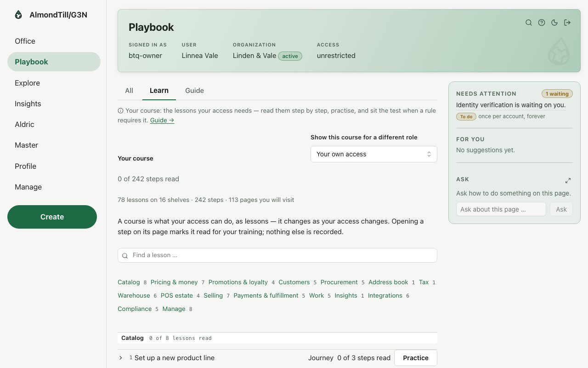The height and width of the screenshot is (368, 588).
Task: Open Master in sidebar
Action: 54,145
